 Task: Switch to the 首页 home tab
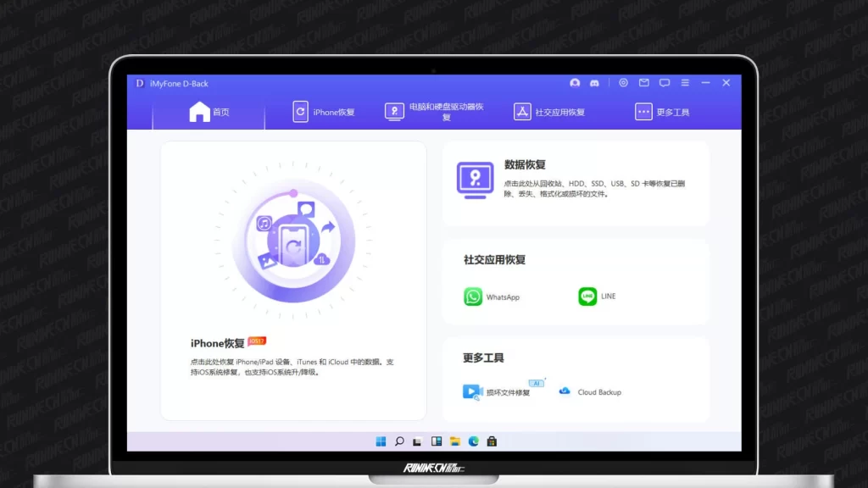click(x=209, y=112)
